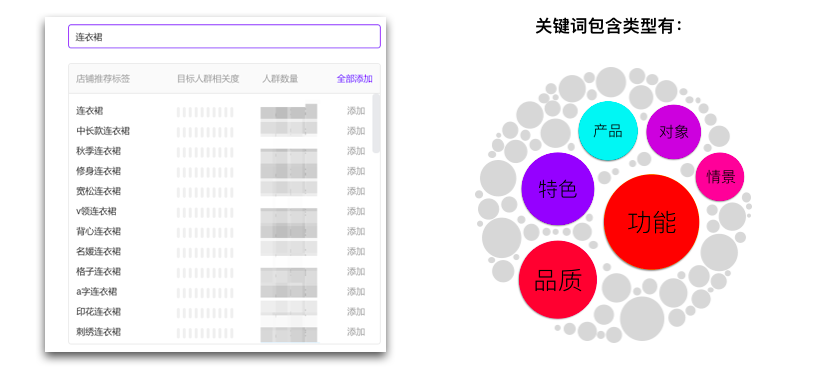Click the pink 情景 bubble
The image size is (818, 368).
(x=720, y=177)
